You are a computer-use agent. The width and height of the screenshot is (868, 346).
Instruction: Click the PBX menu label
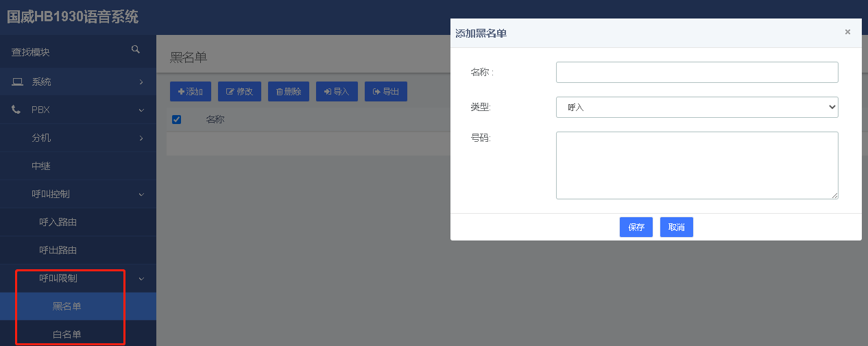[x=40, y=110]
